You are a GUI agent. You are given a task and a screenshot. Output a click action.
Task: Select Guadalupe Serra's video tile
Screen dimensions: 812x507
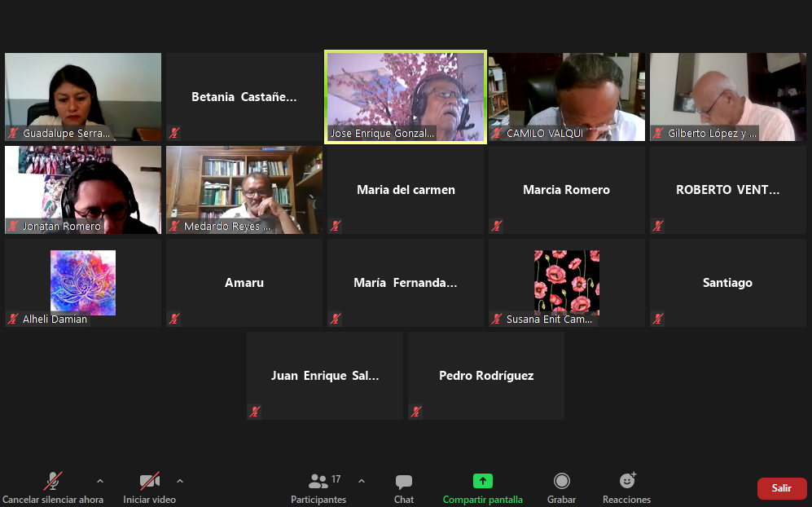[x=83, y=96]
